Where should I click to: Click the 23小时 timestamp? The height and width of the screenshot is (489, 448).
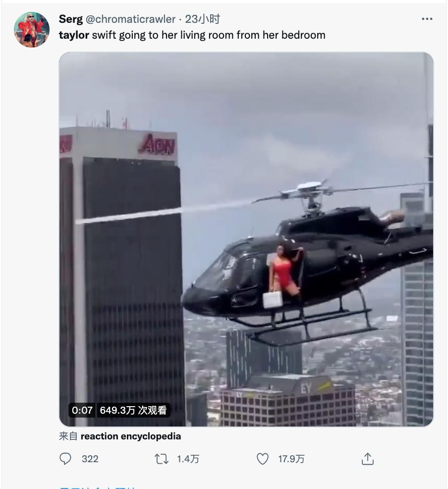pos(203,19)
